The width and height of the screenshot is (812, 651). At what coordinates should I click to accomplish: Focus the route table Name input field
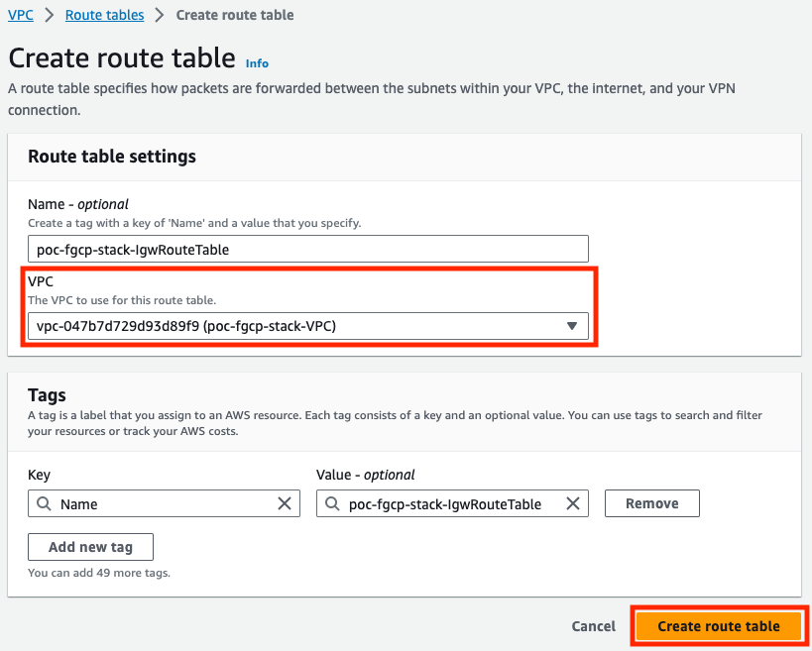click(308, 249)
